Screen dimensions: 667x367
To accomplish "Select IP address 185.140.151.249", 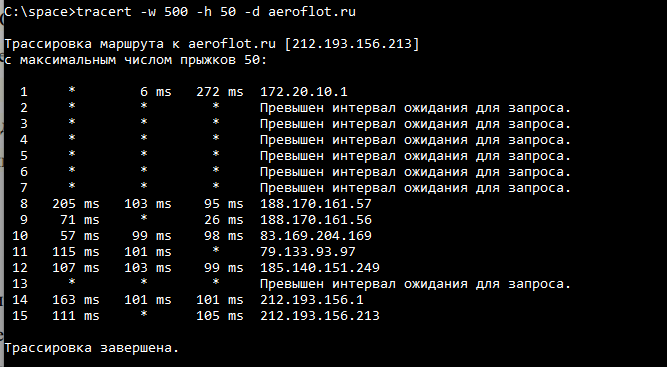I will tap(320, 268).
